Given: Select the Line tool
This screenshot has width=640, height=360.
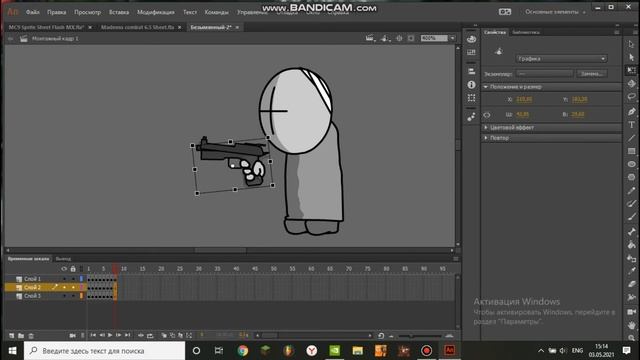Looking at the screenshot, I should (x=631, y=138).
